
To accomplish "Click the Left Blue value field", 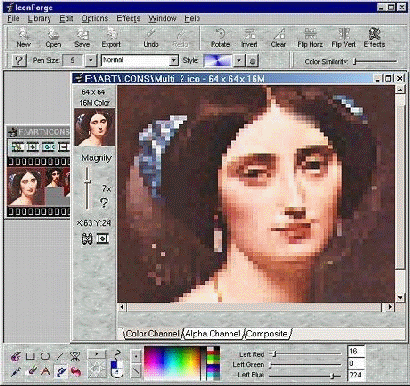I will click(x=356, y=375).
